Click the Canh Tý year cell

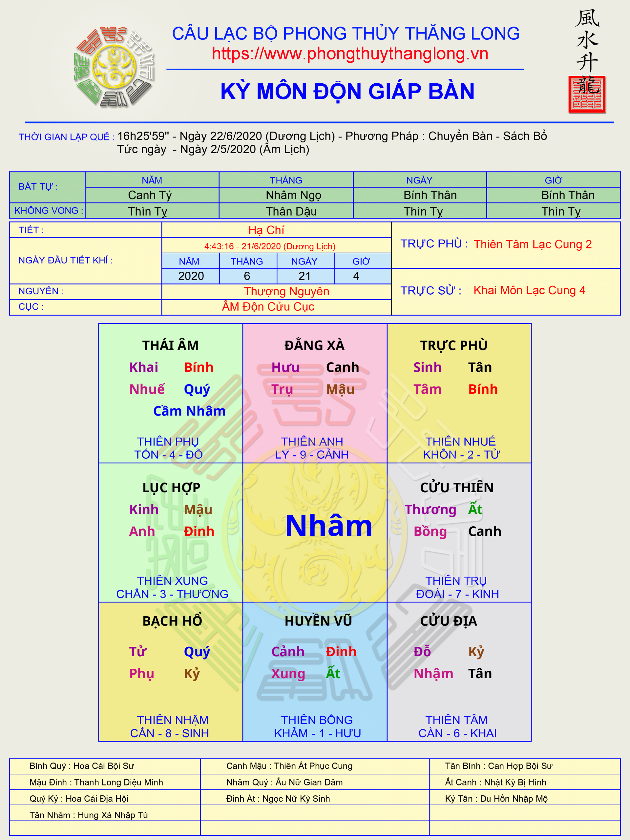150,195
